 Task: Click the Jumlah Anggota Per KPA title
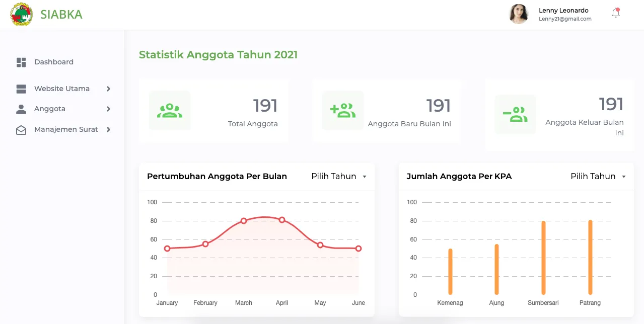coord(459,177)
